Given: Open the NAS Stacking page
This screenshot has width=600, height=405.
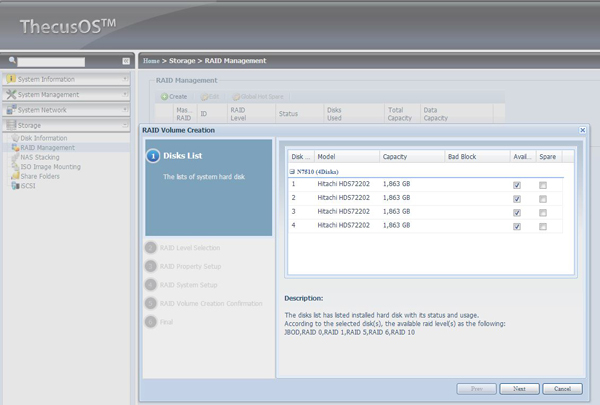Looking at the screenshot, I should [40, 157].
